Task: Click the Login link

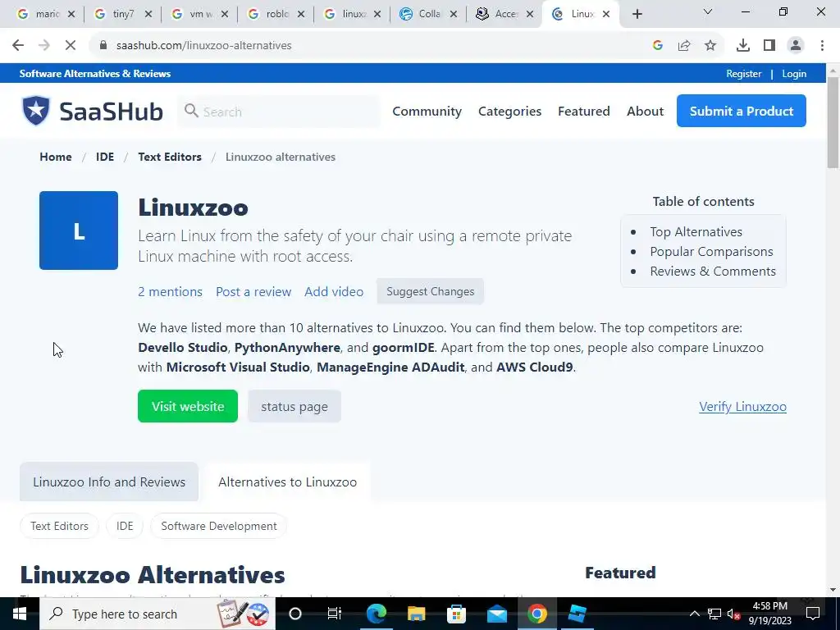Action: pyautogui.click(x=794, y=74)
